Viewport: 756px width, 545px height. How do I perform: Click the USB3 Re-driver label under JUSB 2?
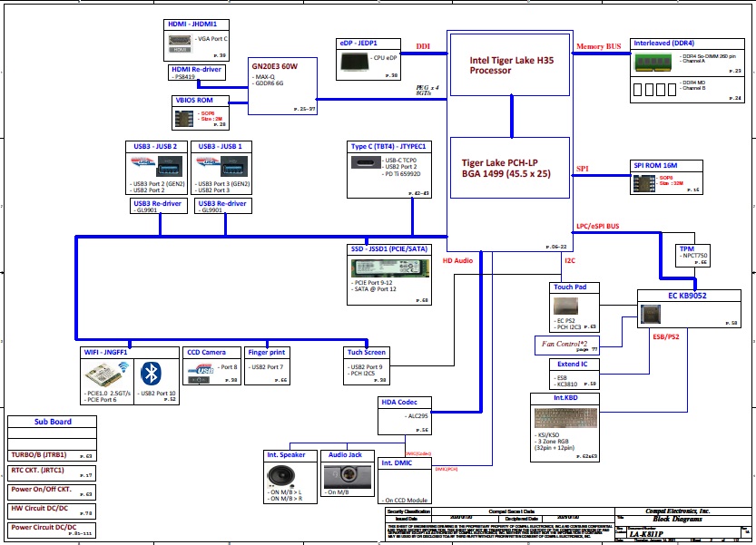[157, 203]
